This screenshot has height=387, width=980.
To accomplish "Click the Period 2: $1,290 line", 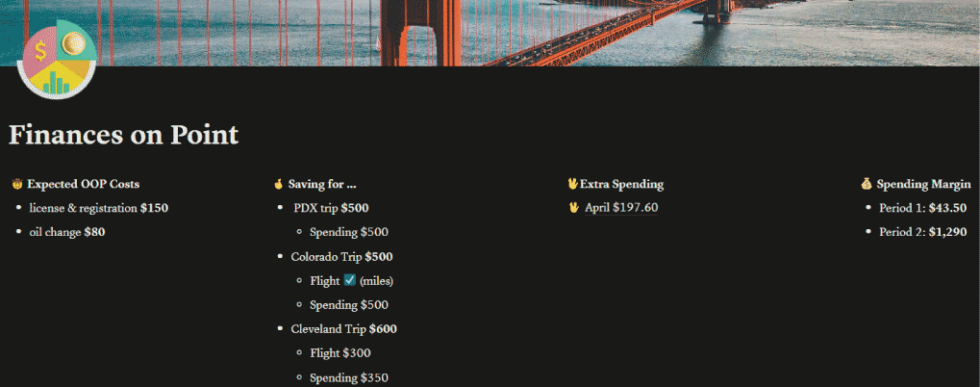I will pos(922,232).
